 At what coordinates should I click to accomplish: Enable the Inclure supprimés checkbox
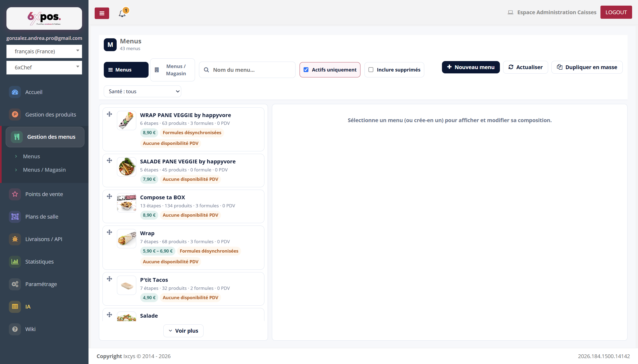(x=371, y=70)
